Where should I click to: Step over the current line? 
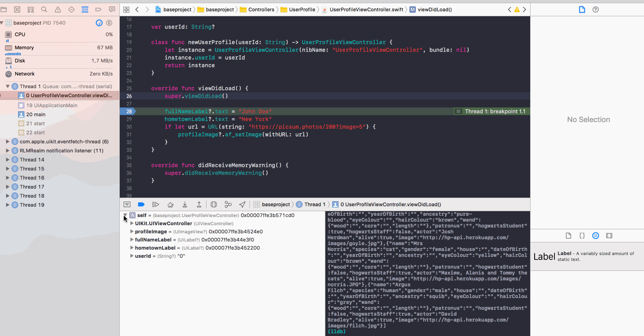tap(170, 204)
